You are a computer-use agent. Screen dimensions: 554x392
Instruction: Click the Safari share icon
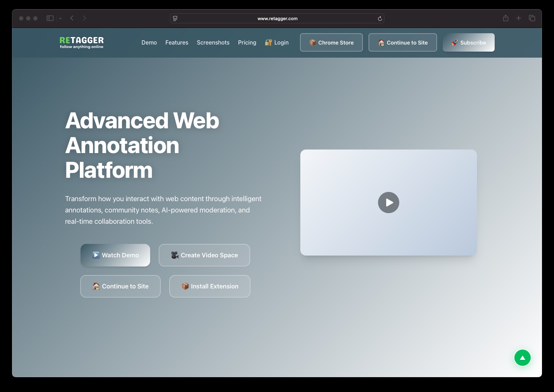point(506,18)
